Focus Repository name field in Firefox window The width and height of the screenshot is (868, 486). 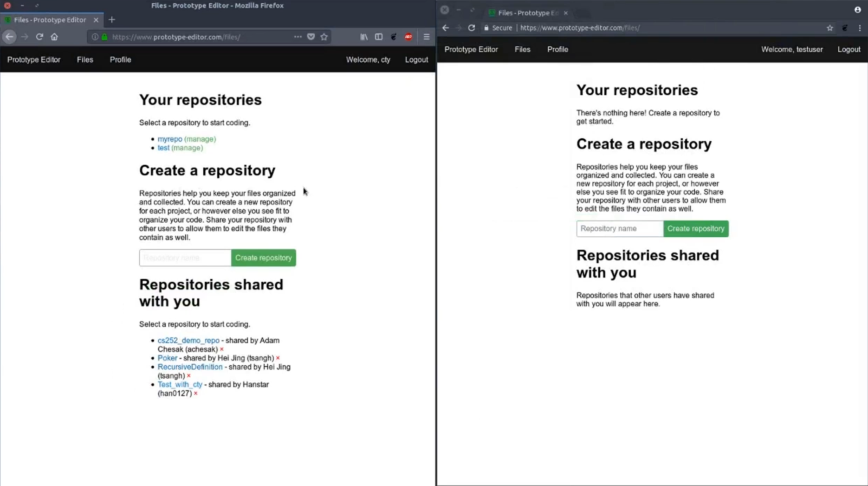coord(185,258)
